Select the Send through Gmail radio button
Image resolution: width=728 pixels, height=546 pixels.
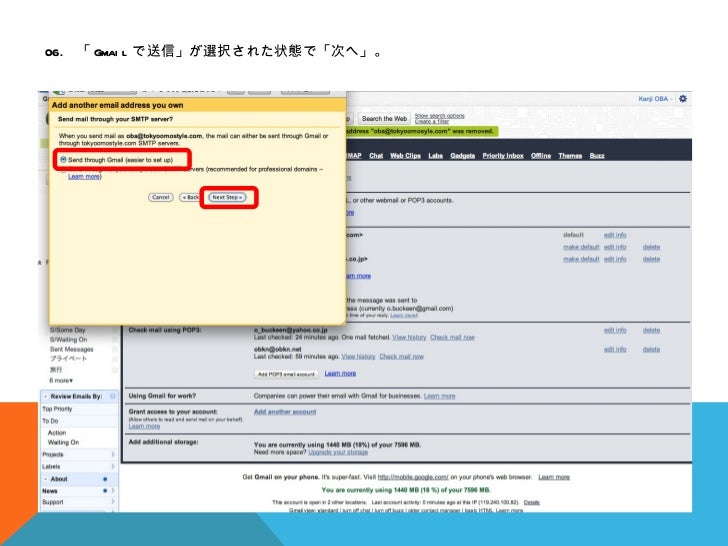click(x=63, y=159)
